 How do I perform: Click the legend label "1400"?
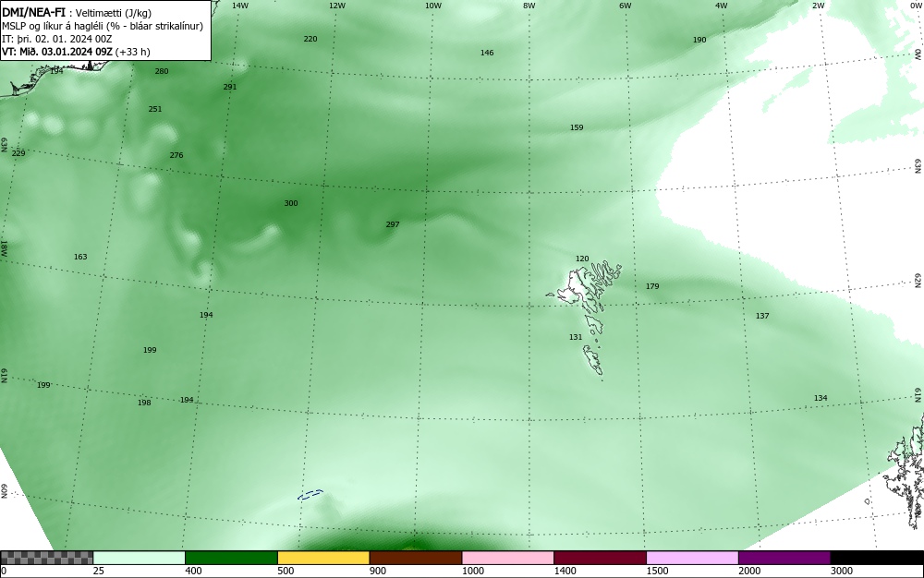point(565,571)
